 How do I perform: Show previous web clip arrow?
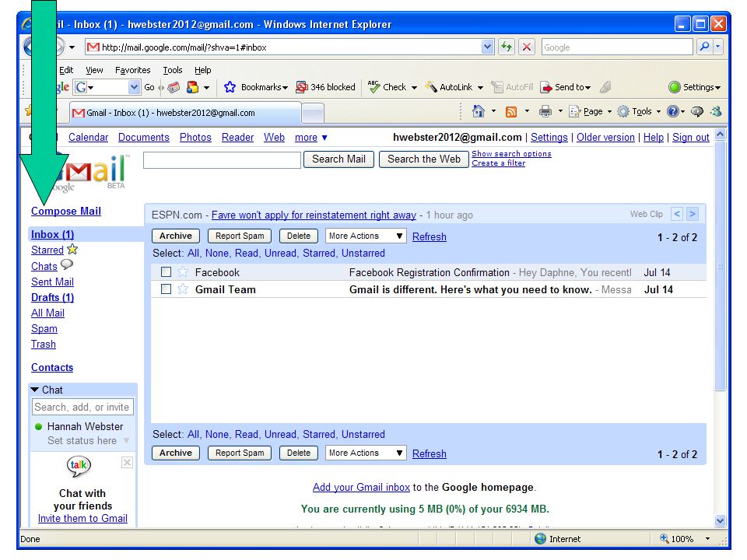(x=676, y=215)
